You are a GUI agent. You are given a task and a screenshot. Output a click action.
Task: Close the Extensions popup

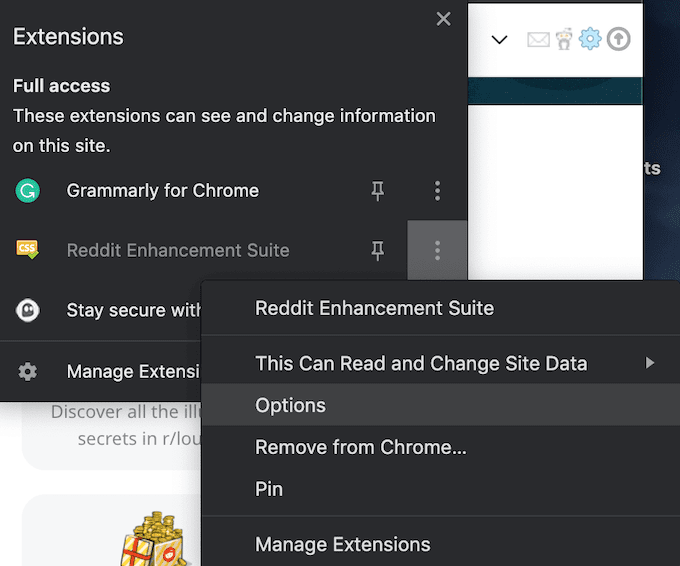click(444, 19)
